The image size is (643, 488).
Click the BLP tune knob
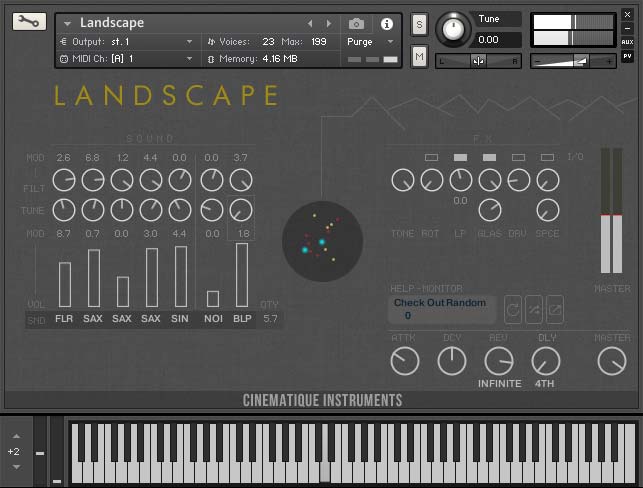tap(241, 210)
